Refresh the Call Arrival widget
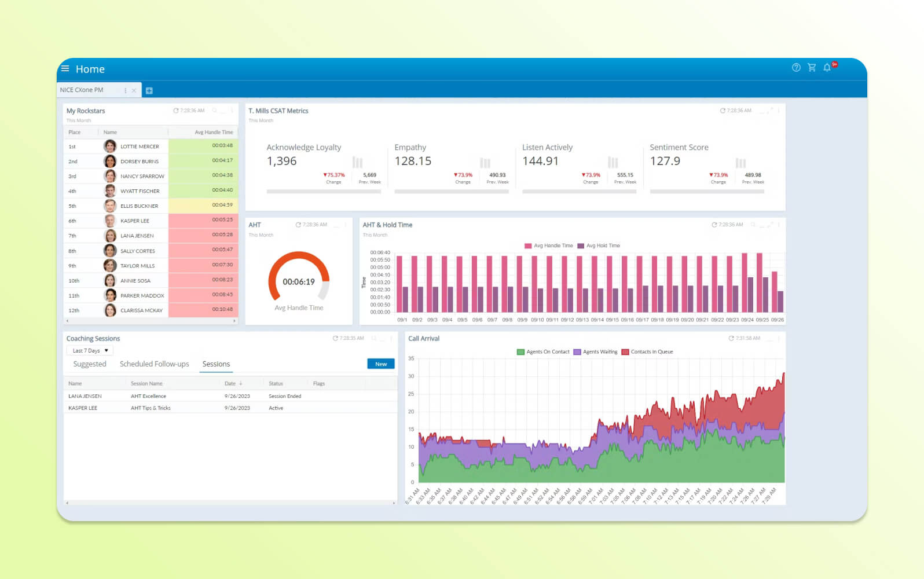 [x=731, y=338]
